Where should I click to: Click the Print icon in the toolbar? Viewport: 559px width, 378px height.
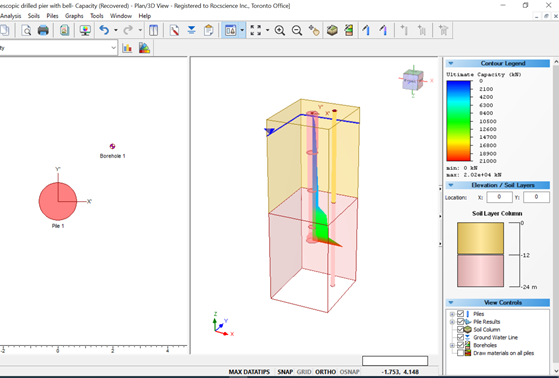tap(43, 30)
